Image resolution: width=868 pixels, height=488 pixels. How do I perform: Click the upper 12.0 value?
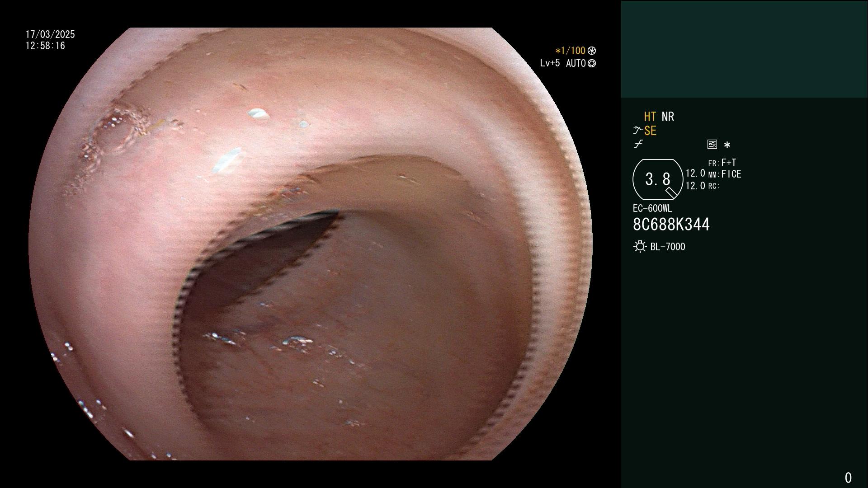pyautogui.click(x=695, y=174)
